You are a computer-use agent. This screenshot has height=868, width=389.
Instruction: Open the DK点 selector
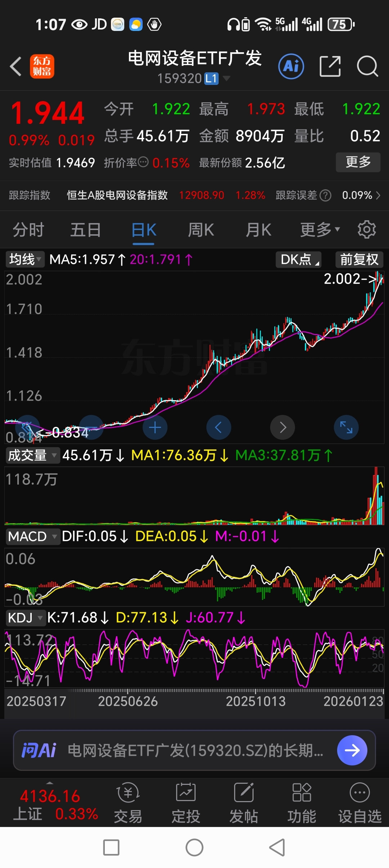(x=299, y=259)
